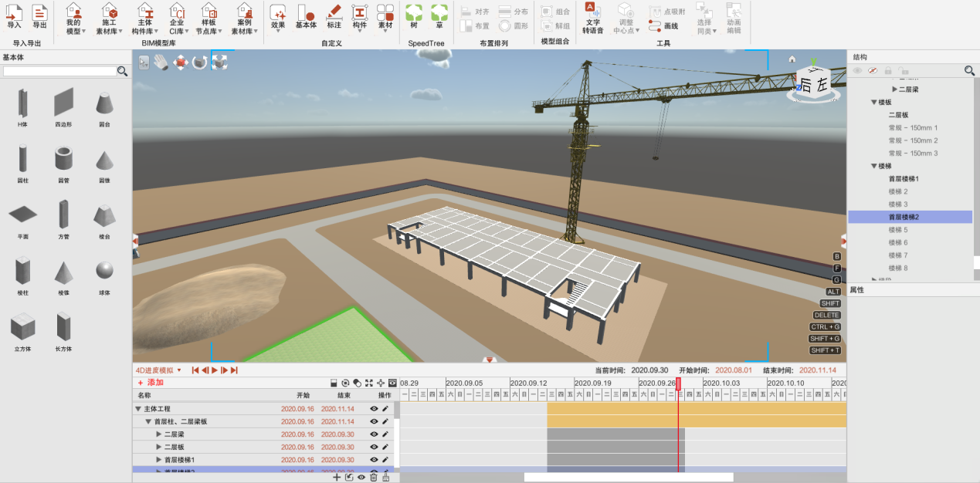
Task: Hide the 首层楼梯1 row via its eye icon
Action: point(374,460)
